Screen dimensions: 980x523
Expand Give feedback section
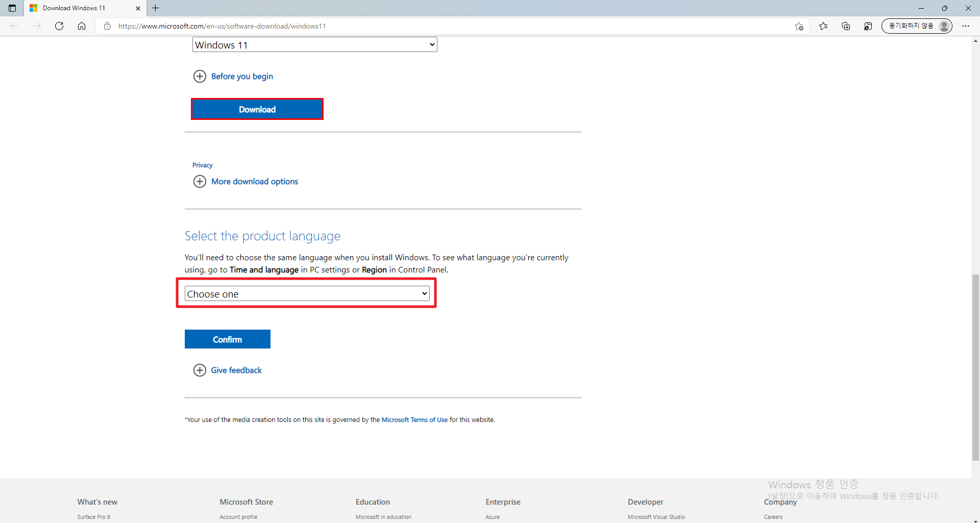click(x=228, y=370)
